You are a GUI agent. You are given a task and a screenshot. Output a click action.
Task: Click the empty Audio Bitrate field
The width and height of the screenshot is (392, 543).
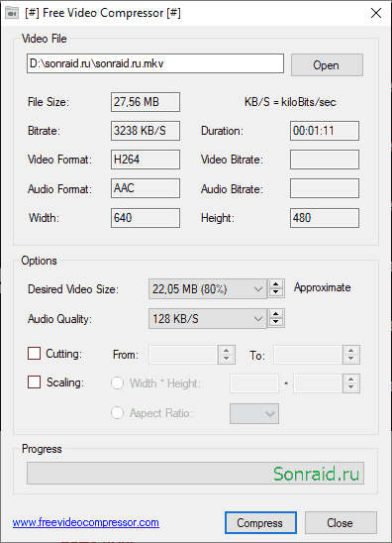(325, 188)
